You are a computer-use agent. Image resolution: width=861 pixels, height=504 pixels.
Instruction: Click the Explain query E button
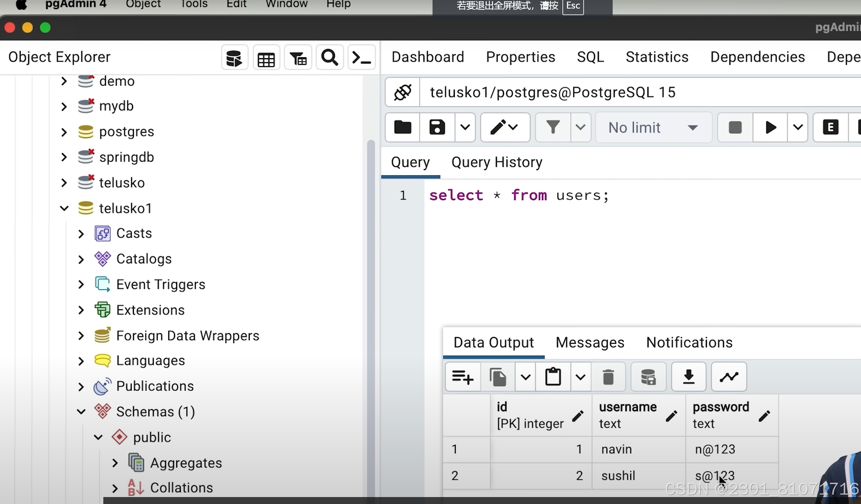click(830, 127)
